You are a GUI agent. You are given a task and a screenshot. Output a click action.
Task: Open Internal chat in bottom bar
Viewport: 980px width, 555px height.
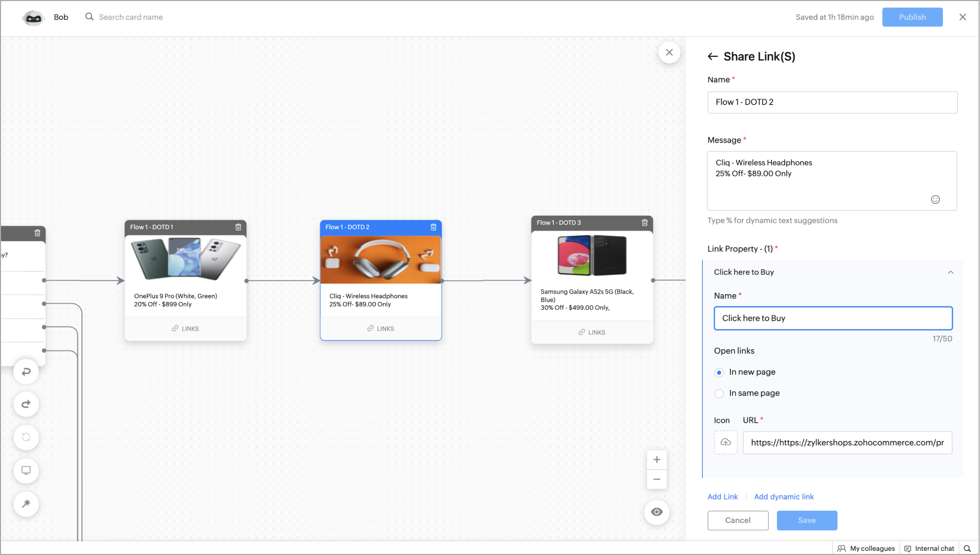[x=929, y=548]
